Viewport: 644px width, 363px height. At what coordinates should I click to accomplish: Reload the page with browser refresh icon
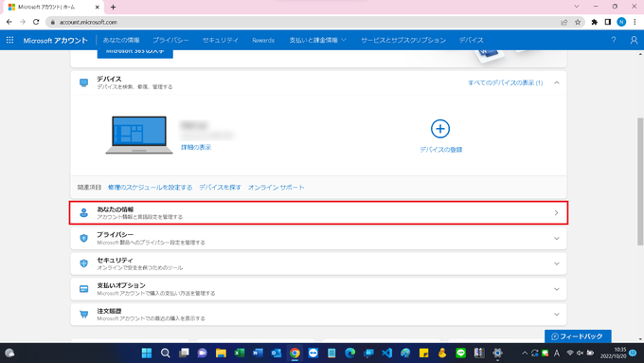tap(36, 22)
